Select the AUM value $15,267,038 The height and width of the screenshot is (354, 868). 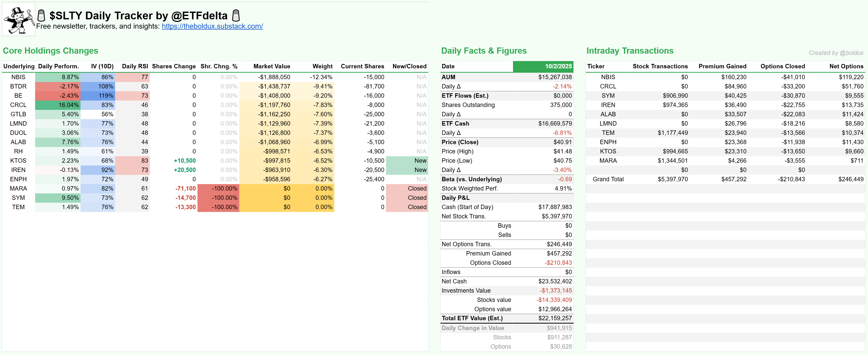555,77
